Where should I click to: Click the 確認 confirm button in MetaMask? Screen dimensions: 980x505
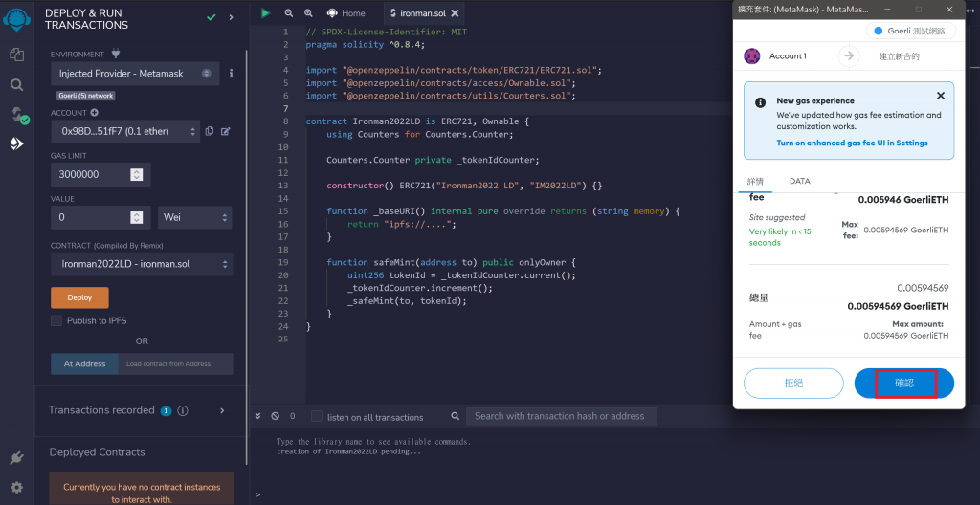point(904,384)
